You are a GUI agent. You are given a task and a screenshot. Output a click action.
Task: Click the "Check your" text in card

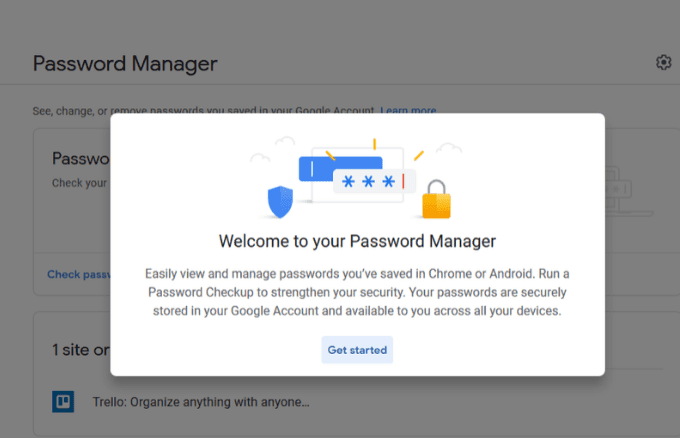point(78,183)
